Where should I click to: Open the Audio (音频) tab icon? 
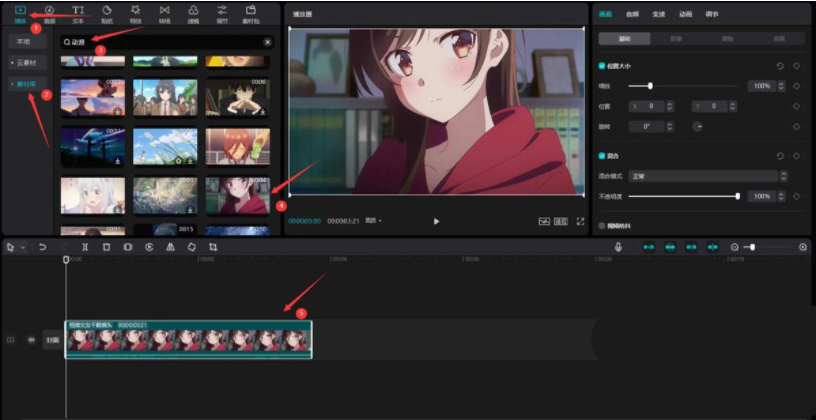[x=49, y=10]
